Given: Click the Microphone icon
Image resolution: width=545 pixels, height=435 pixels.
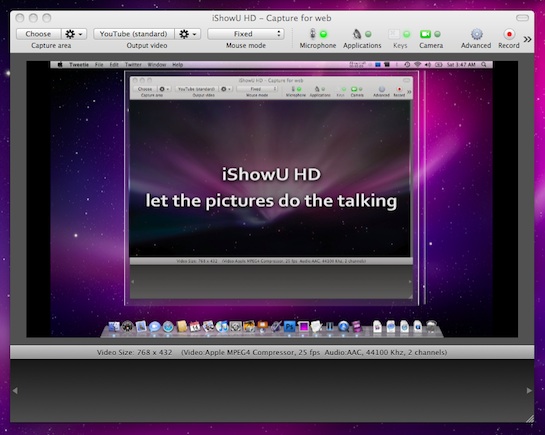Looking at the screenshot, I should tap(313, 34).
